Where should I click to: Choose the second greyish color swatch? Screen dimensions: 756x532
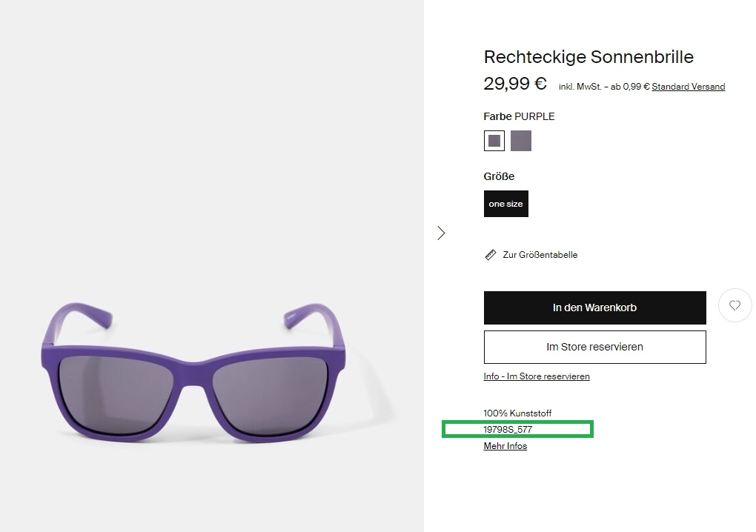coord(521,141)
